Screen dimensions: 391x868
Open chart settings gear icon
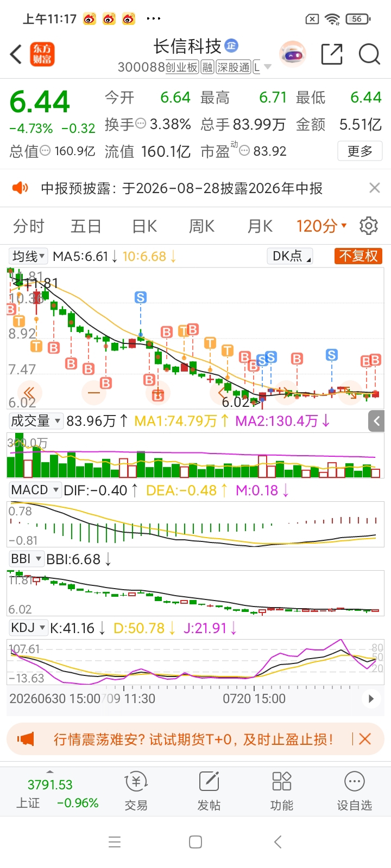click(369, 226)
